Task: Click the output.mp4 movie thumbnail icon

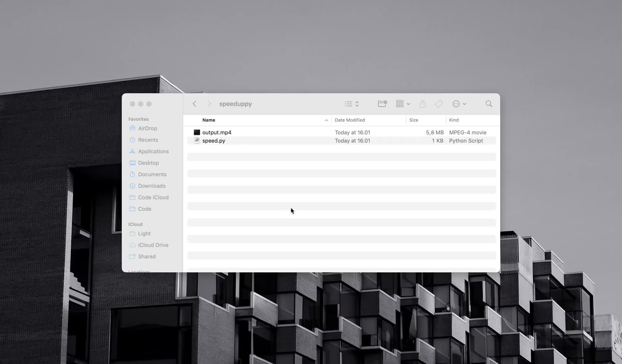Action: 197,132
